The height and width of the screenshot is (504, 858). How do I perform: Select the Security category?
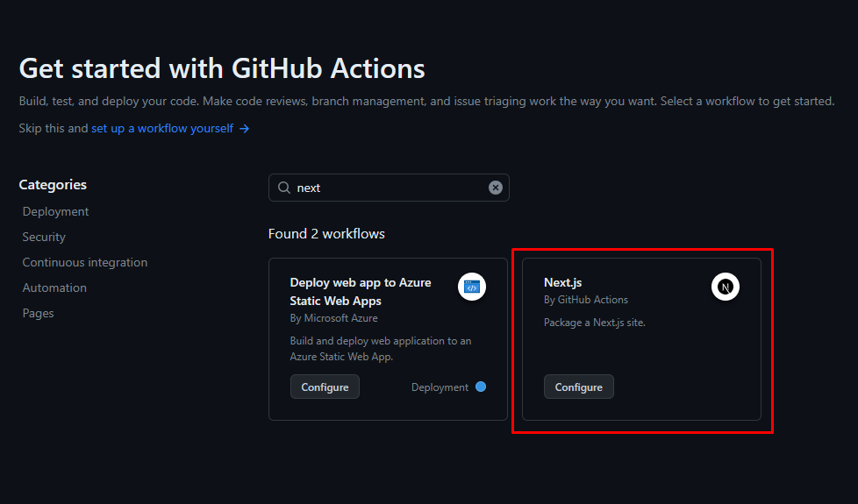(x=44, y=237)
